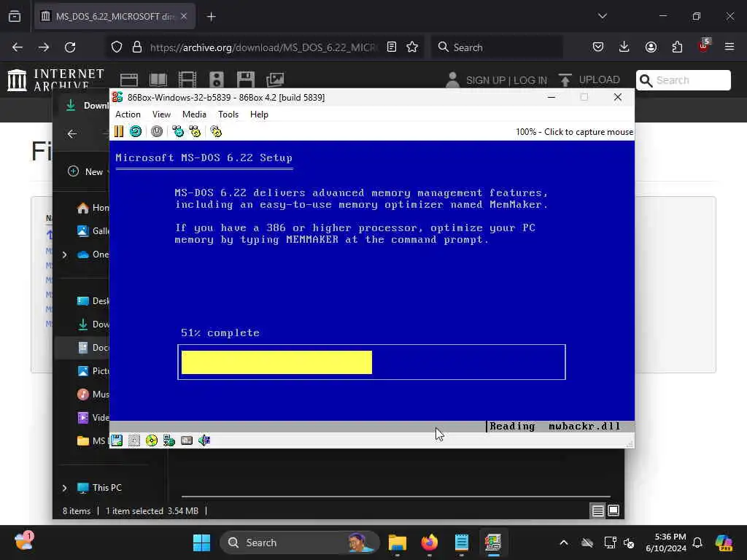
Task: Expand This PC in File Explorer sidebar
Action: pyautogui.click(x=65, y=488)
